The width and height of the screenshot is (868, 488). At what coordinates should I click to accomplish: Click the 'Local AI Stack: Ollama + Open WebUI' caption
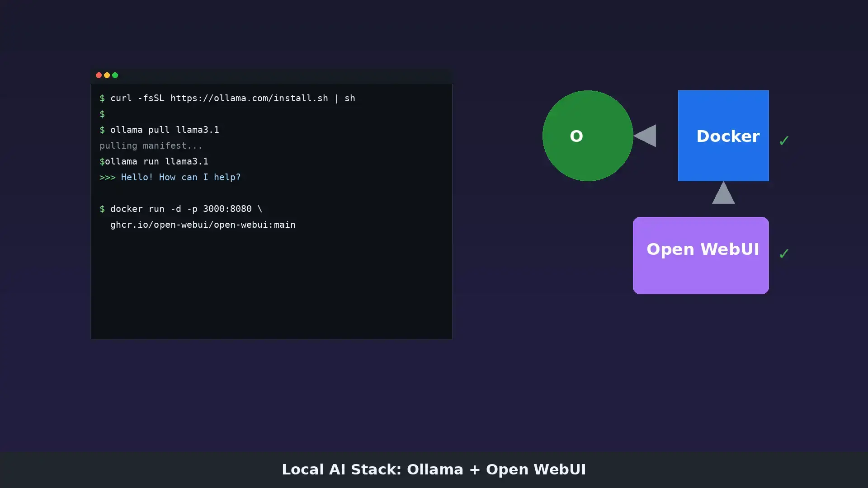coord(434,469)
